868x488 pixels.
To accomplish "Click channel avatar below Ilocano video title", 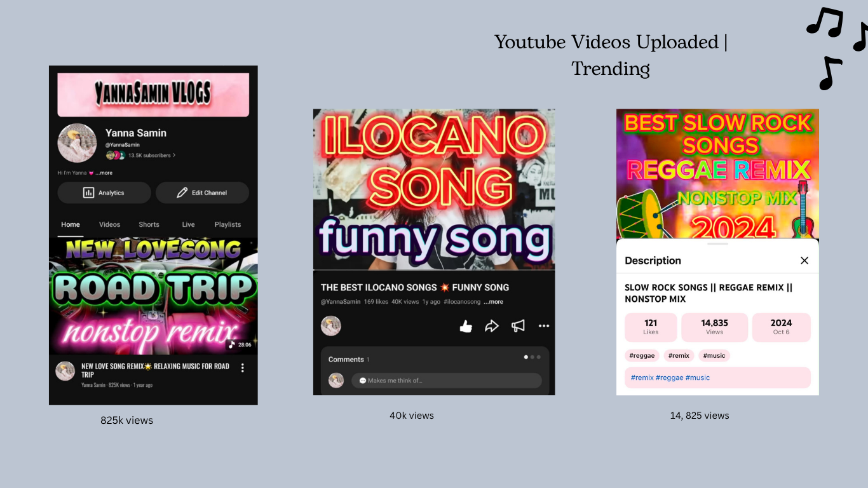I will (x=331, y=326).
